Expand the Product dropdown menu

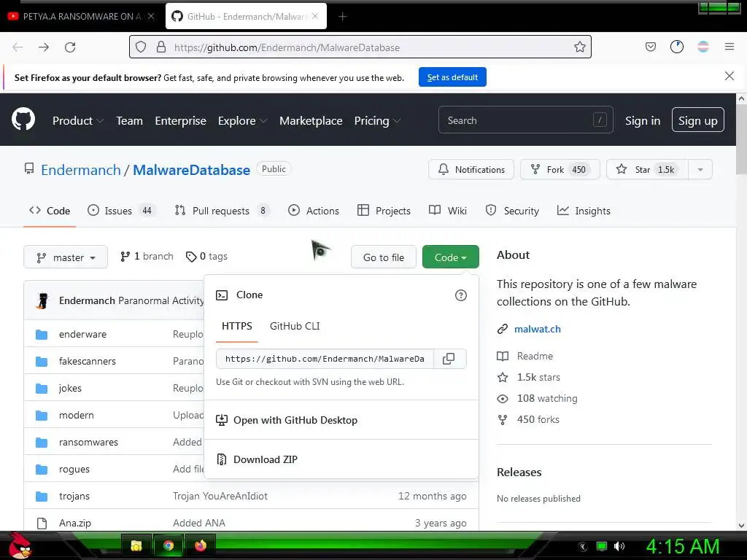(78, 121)
